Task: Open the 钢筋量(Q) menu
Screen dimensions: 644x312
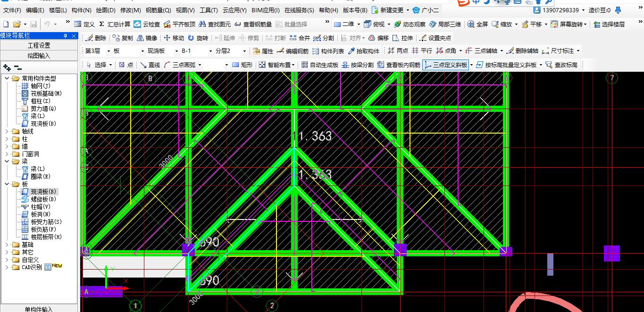Action: (x=158, y=10)
